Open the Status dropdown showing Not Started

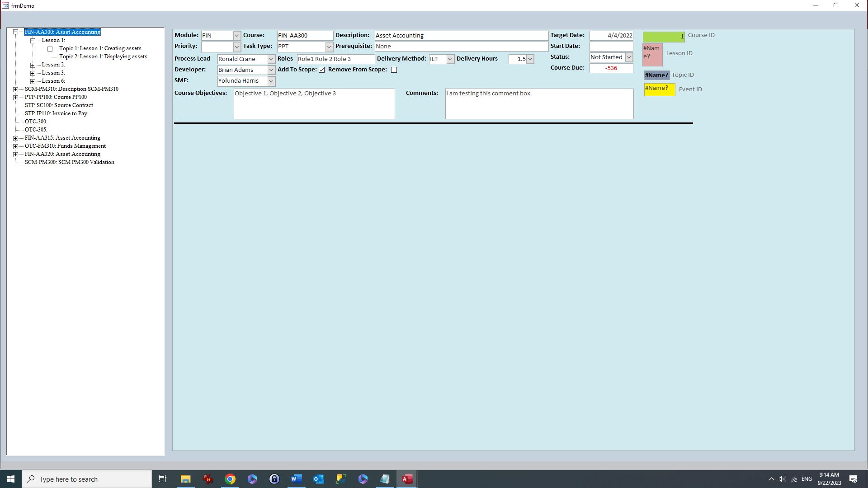[x=629, y=57]
